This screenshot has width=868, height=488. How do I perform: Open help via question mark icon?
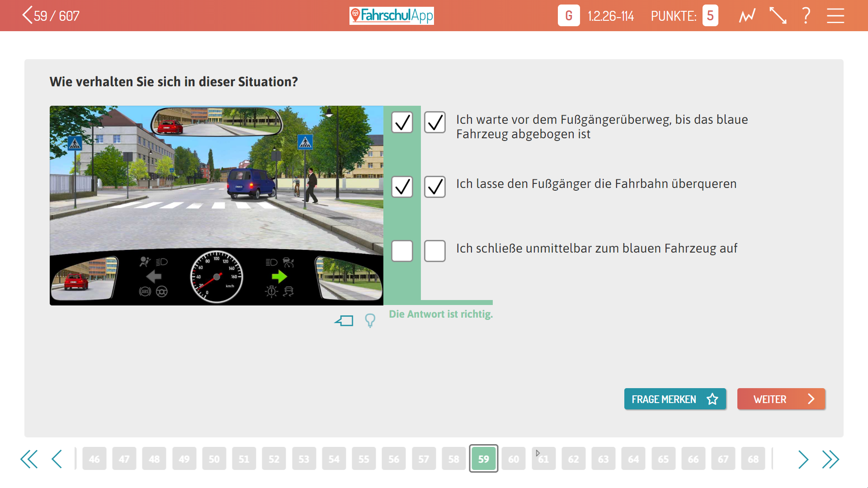coord(806,16)
